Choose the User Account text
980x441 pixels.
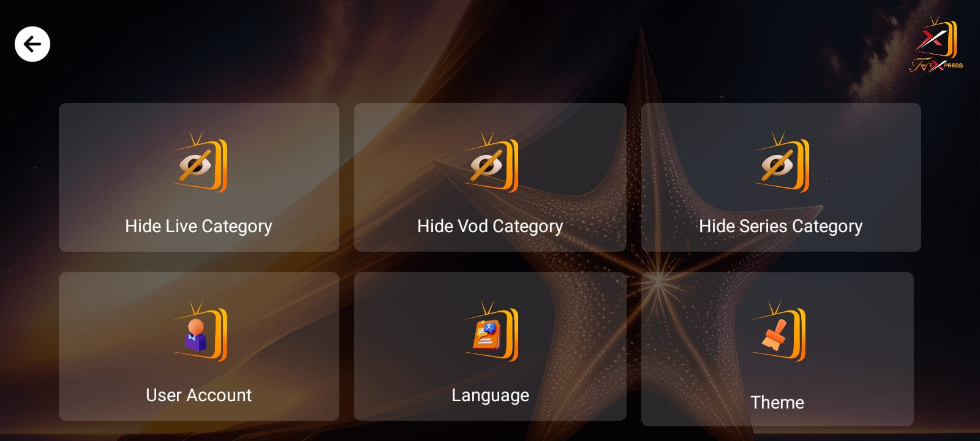point(198,395)
